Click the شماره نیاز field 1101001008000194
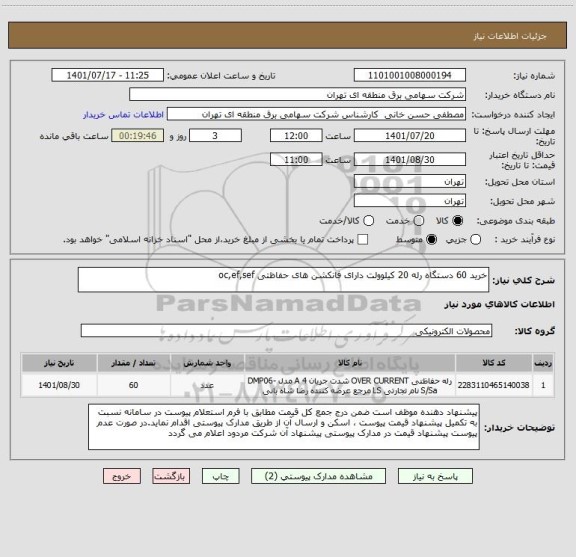576x557 pixels. click(x=410, y=75)
